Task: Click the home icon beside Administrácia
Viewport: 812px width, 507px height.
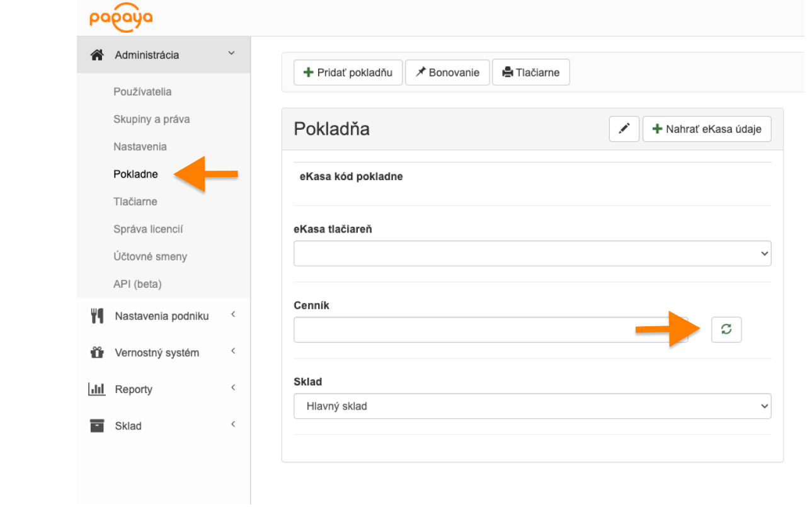Action: pyautogui.click(x=97, y=55)
